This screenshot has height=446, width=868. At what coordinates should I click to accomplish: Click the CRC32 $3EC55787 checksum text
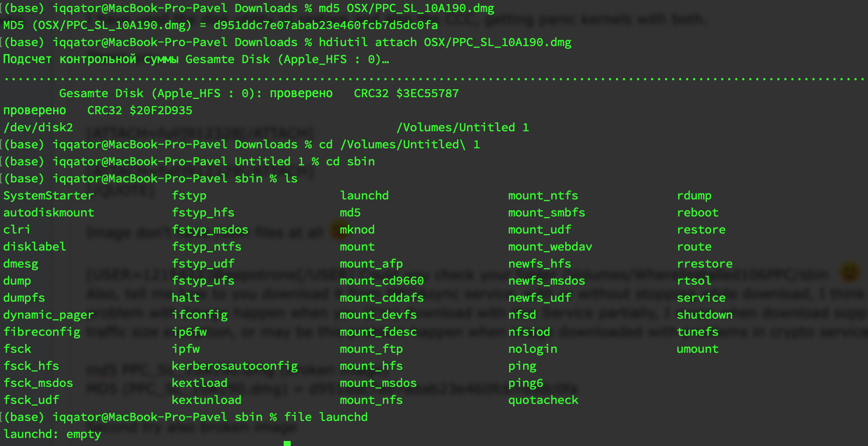click(406, 93)
